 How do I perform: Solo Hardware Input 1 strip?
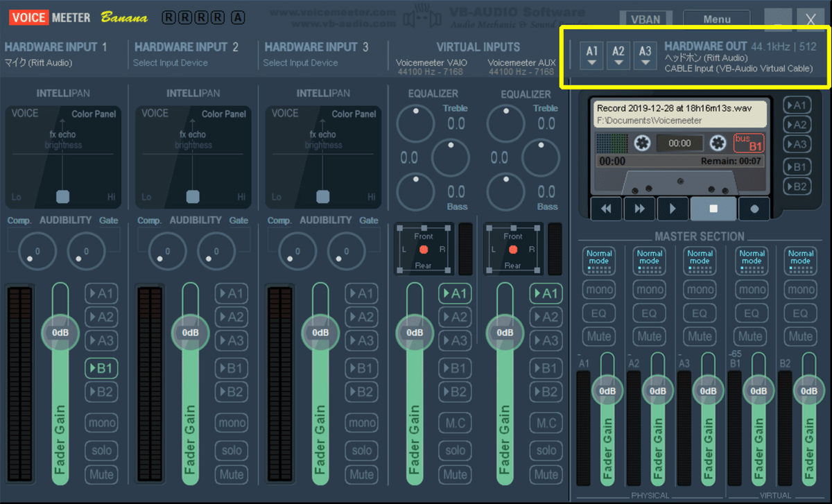[101, 450]
